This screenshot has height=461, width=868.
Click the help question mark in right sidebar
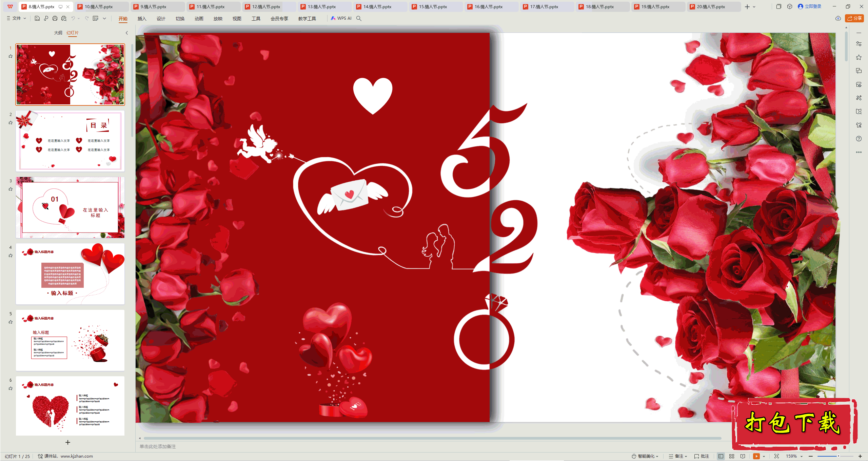click(859, 139)
